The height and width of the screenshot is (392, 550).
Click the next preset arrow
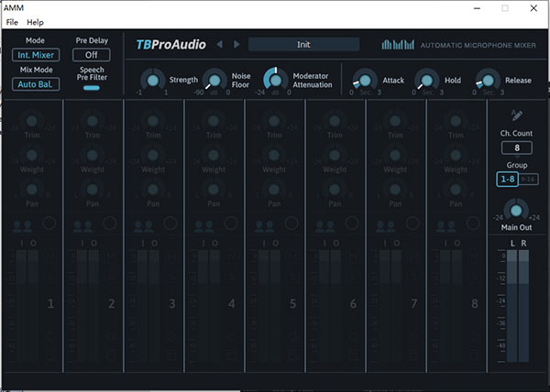236,44
